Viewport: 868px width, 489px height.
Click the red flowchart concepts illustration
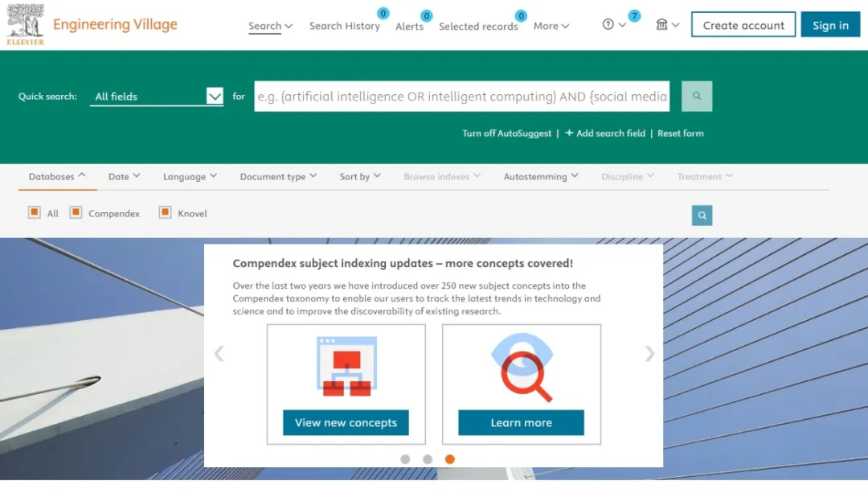click(346, 365)
